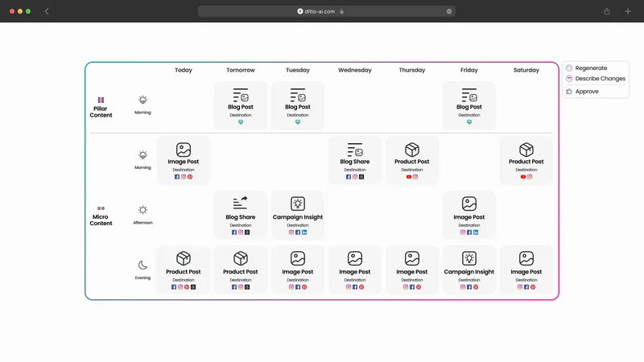Open Wednesday's Blog Share card icon
644x362 pixels.
point(355,150)
